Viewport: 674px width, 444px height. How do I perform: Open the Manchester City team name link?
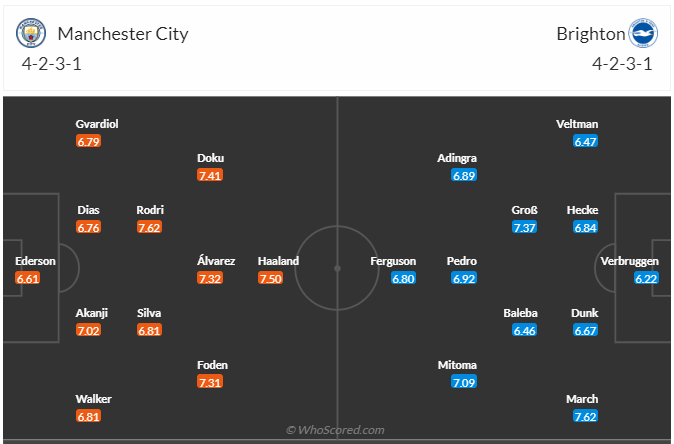coord(123,34)
